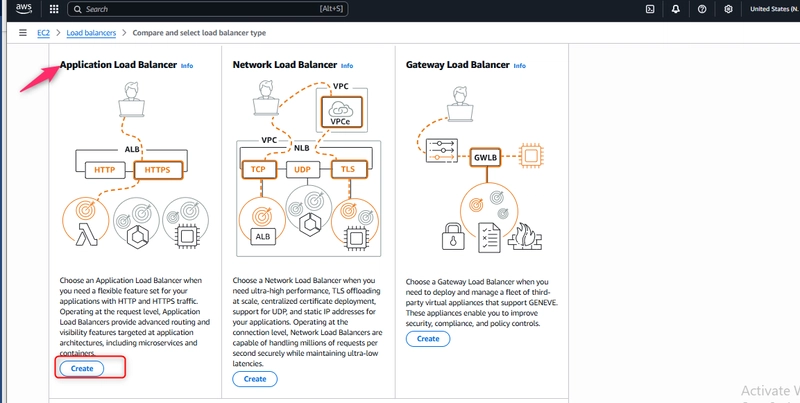Click the NLB label above the TCP, UDP and TLS boxes
800x403 pixels.
coord(302,148)
